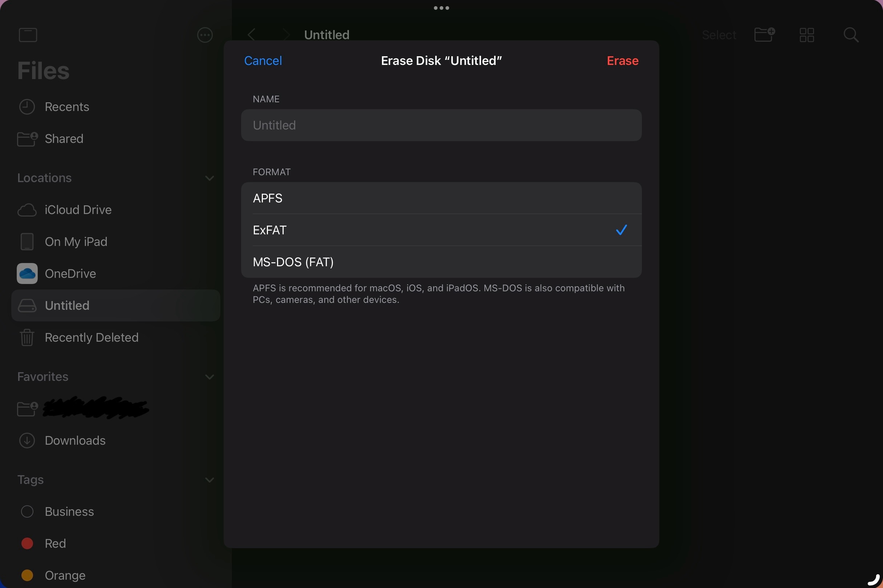Select ExFAT format option
This screenshot has width=883, height=588.
(440, 230)
